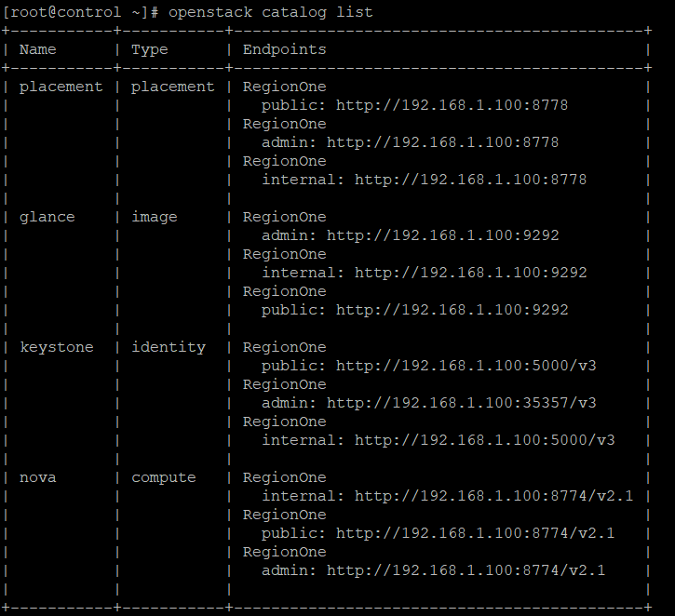The height and width of the screenshot is (616, 675).
Task: Click first RegionOne in keystone row
Action: tap(285, 348)
